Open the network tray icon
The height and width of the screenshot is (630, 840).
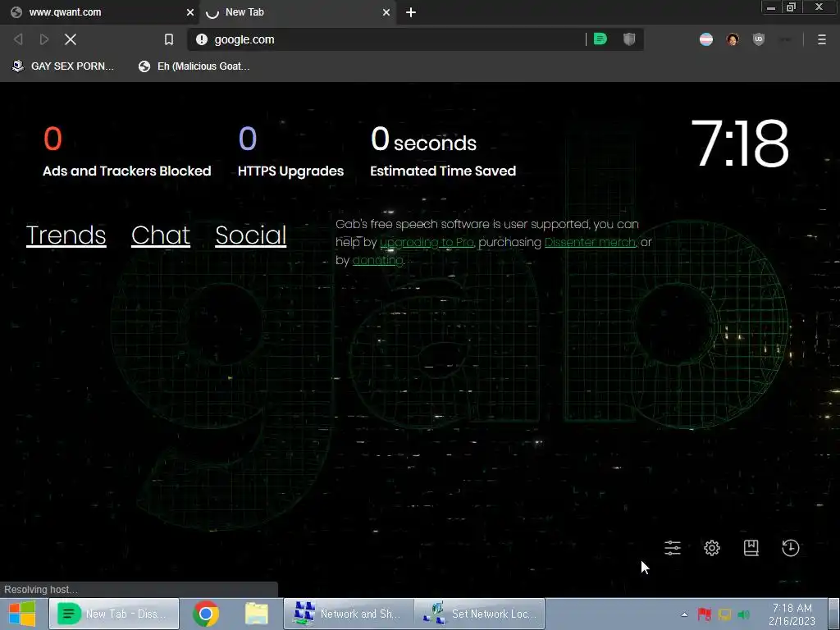click(x=724, y=614)
